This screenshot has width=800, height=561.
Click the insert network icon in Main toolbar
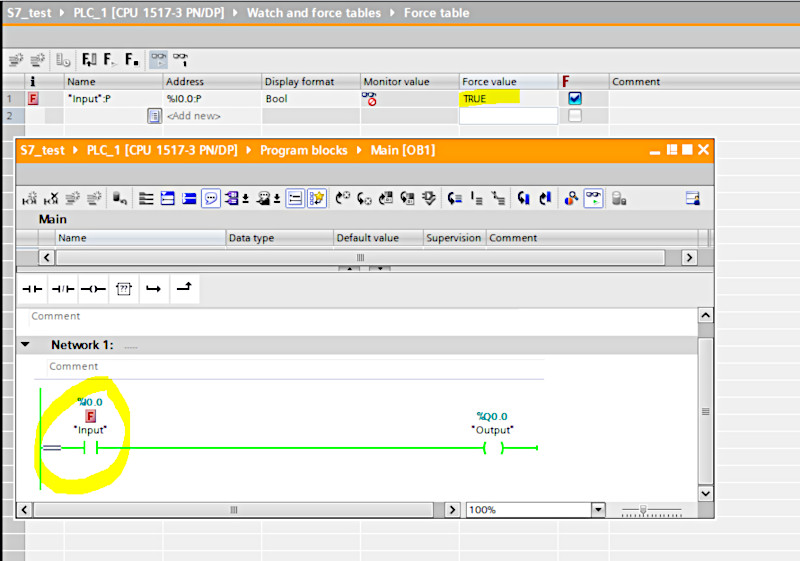point(30,198)
